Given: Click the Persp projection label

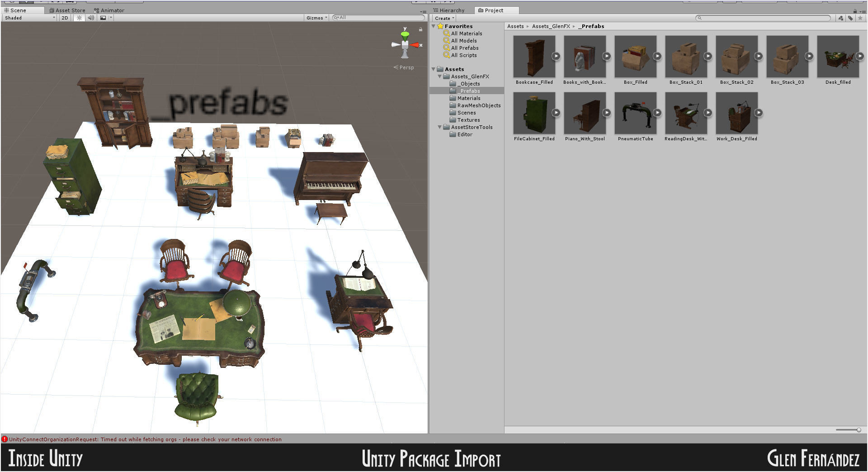Looking at the screenshot, I should 404,67.
